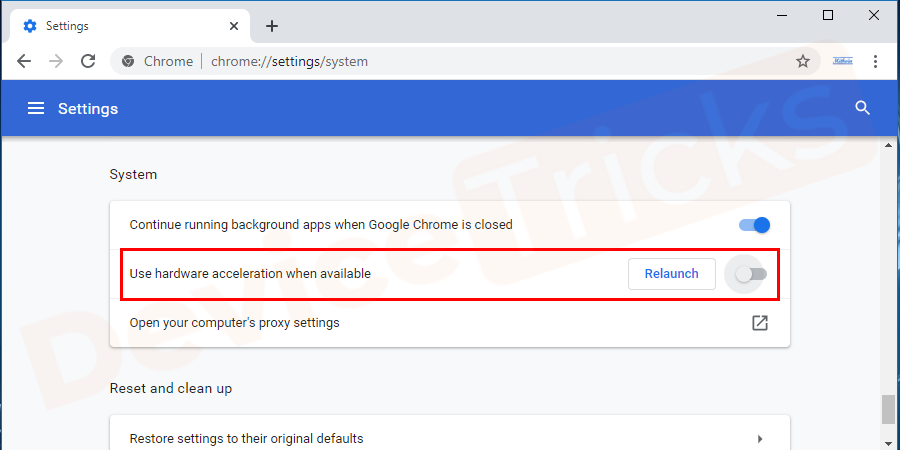Select the Settings browser tab

pos(120,26)
